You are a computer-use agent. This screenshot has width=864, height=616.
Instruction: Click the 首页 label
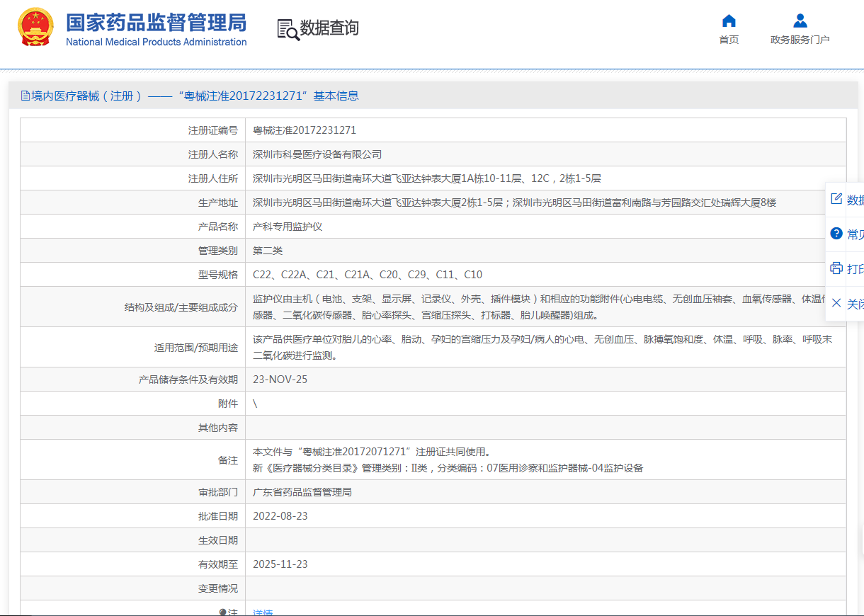(729, 40)
